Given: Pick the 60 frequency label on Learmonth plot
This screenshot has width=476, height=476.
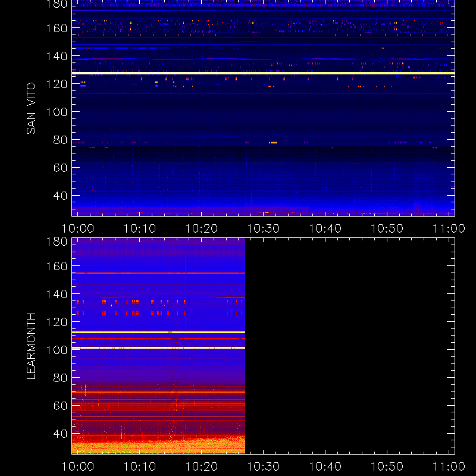Looking at the screenshot, I should (60, 406).
